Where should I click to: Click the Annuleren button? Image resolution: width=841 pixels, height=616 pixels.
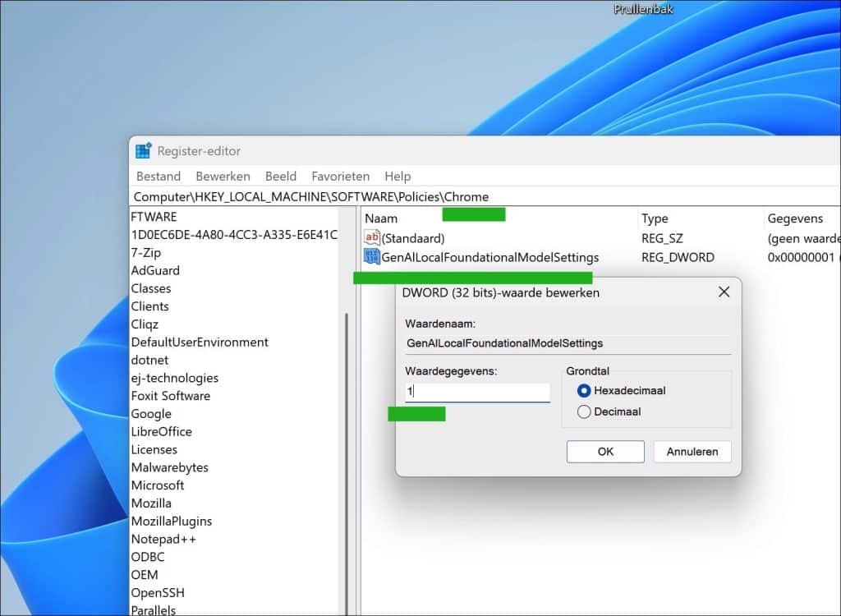692,452
